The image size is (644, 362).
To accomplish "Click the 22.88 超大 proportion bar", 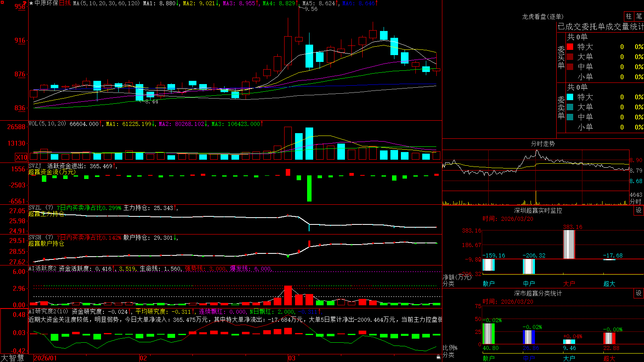I will pyautogui.click(x=609, y=338).
